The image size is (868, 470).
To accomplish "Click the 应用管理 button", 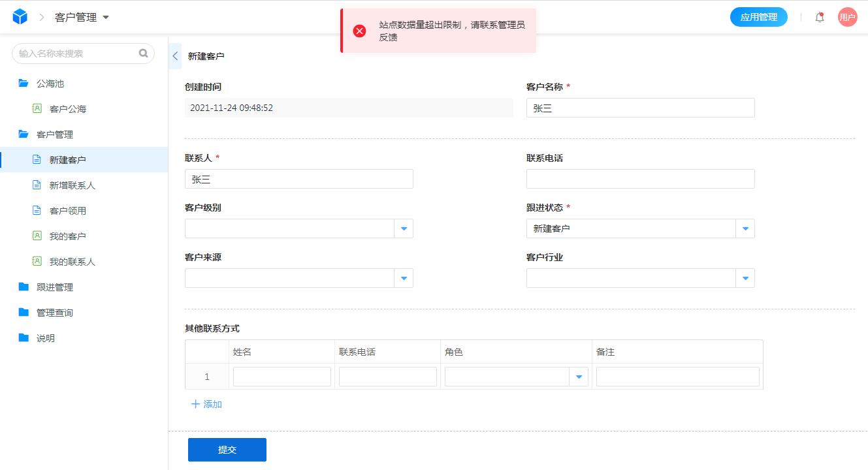I will pyautogui.click(x=758, y=17).
